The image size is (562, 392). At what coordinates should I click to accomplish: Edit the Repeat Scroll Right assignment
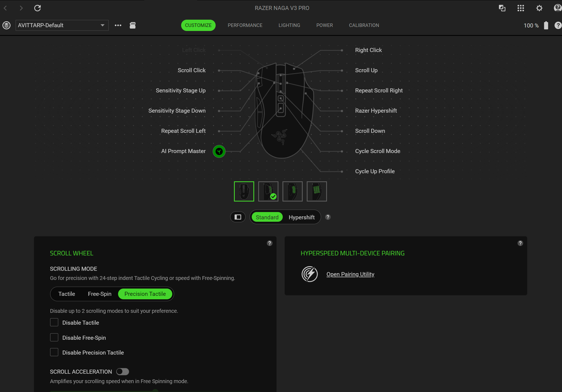[379, 91]
